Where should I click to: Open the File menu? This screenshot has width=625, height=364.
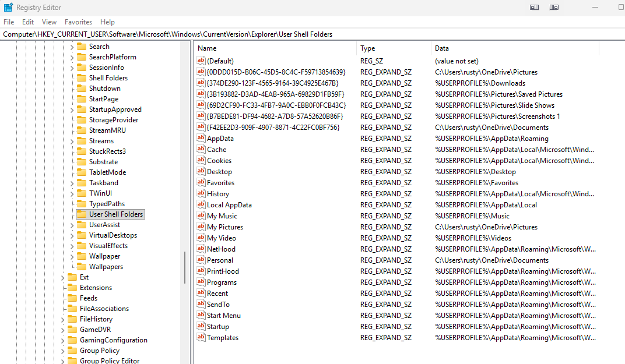coord(9,22)
